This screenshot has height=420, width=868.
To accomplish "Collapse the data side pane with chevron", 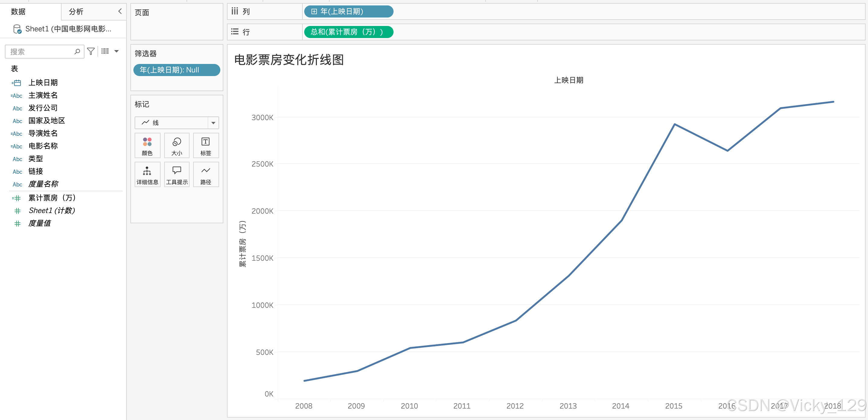I will (x=120, y=11).
